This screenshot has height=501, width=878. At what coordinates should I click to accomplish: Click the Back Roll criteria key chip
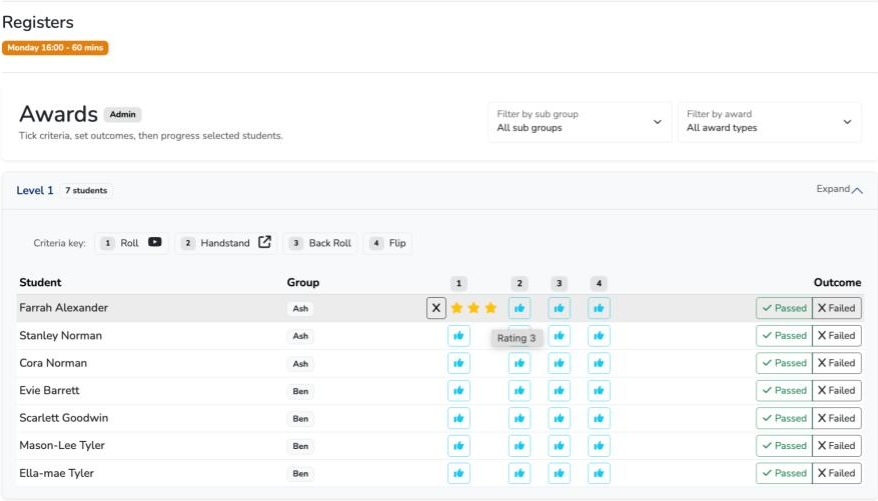[320, 243]
